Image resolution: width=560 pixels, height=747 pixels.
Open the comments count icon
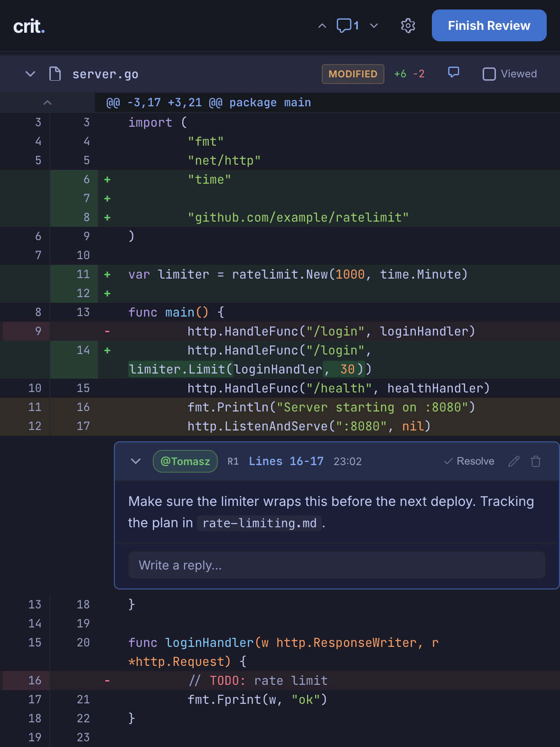[x=348, y=26]
